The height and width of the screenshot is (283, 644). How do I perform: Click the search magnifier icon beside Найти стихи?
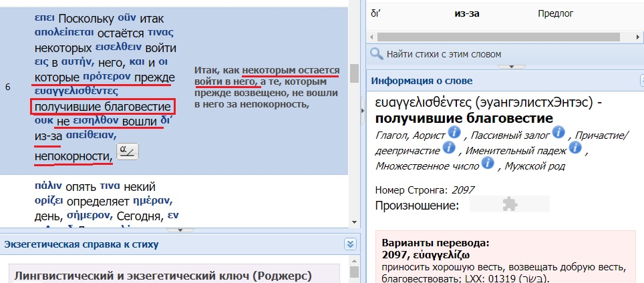click(376, 53)
